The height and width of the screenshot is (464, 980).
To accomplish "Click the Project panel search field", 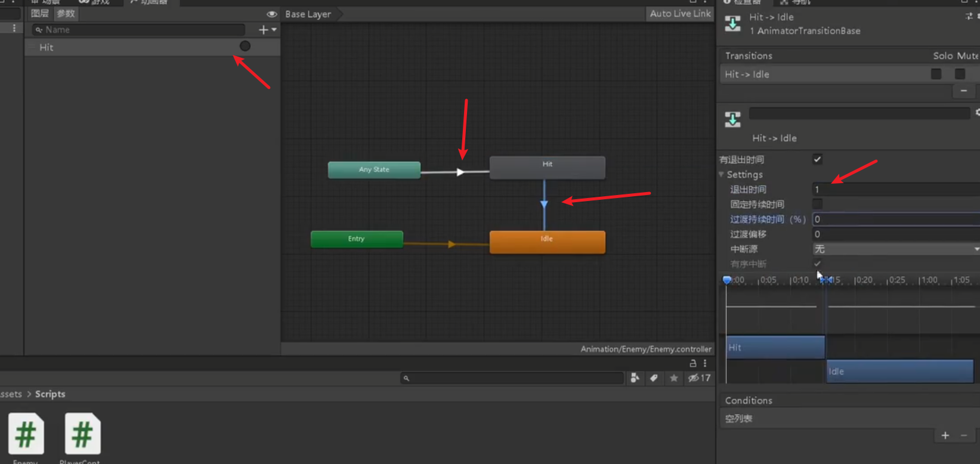I will [x=512, y=378].
